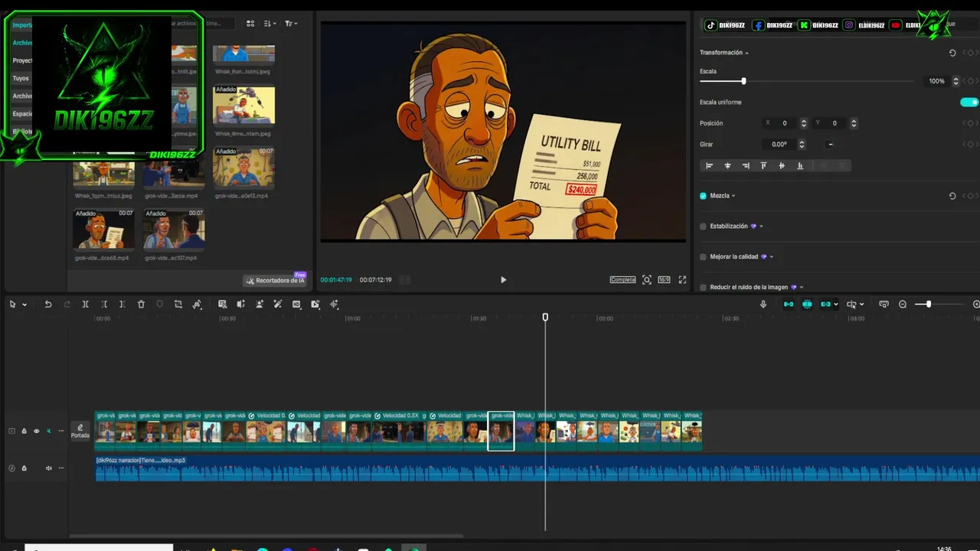Image resolution: width=980 pixels, height=551 pixels.
Task: Click the split clip tool icon
Action: [85, 305]
